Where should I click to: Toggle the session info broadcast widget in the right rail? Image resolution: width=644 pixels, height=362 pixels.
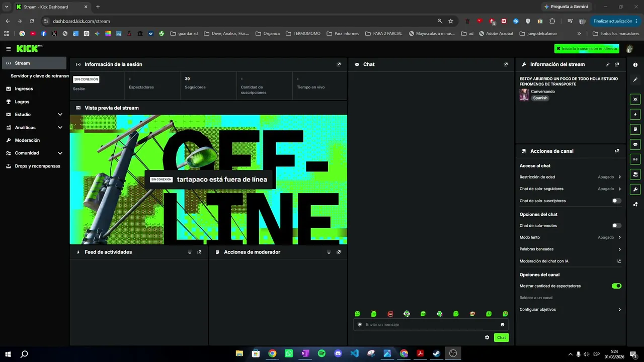pyautogui.click(x=635, y=159)
